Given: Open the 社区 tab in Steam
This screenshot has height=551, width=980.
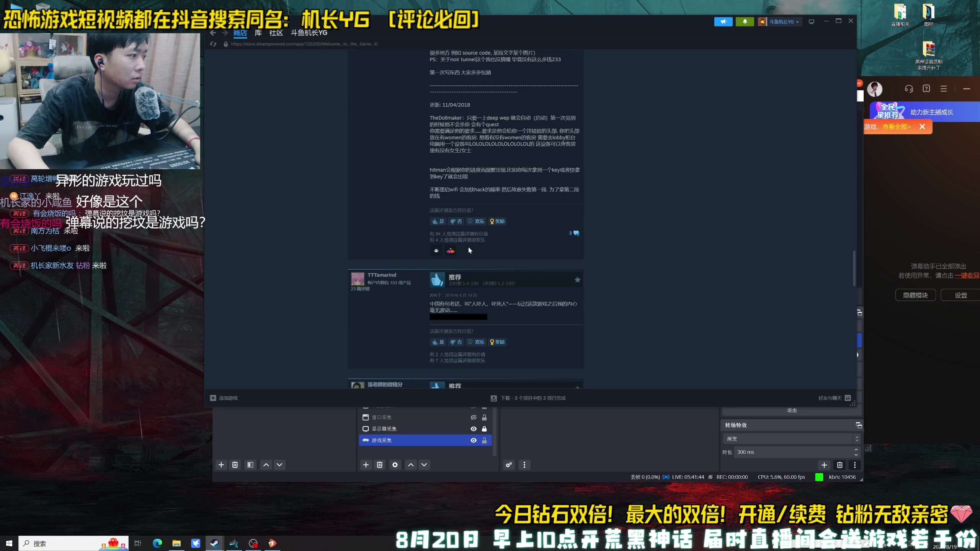Looking at the screenshot, I should point(276,33).
